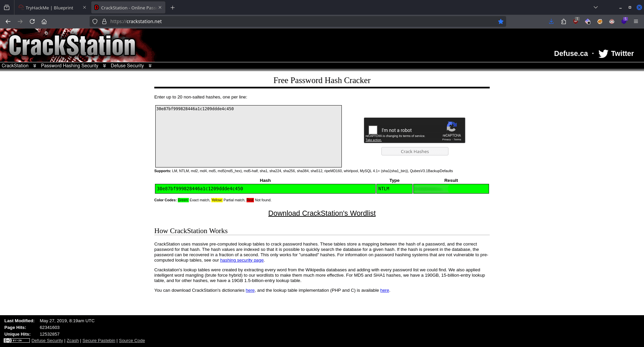Screen dimensions: 644x347
Task: Open the Download CrackStation's Wordlist link
Action: pyautogui.click(x=322, y=213)
